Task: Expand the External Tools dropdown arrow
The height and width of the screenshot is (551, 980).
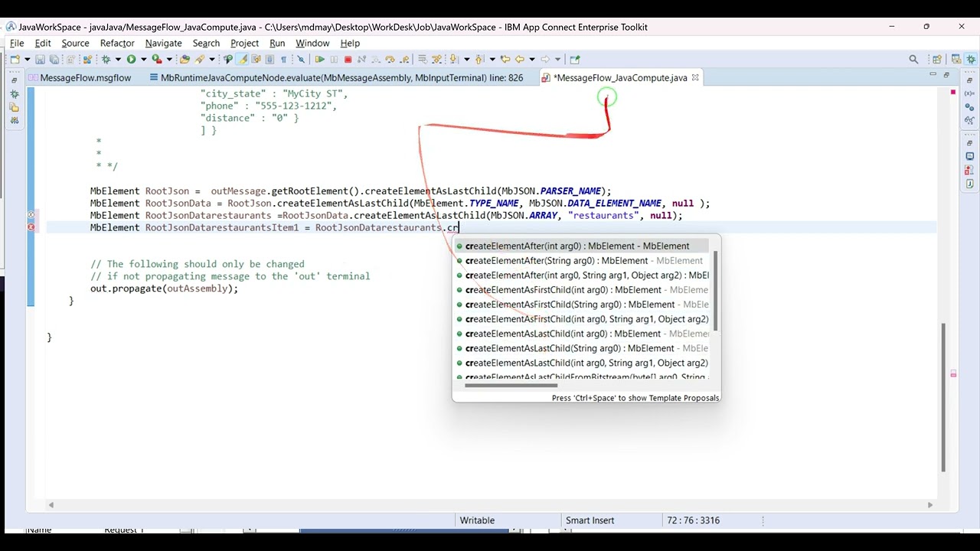Action: pos(169,59)
